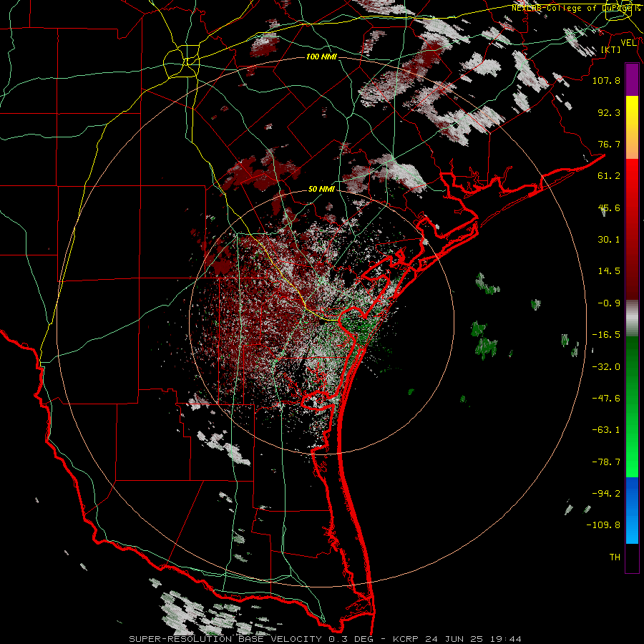Click the NEXLAB-College of DuPage credit text

(x=575, y=8)
